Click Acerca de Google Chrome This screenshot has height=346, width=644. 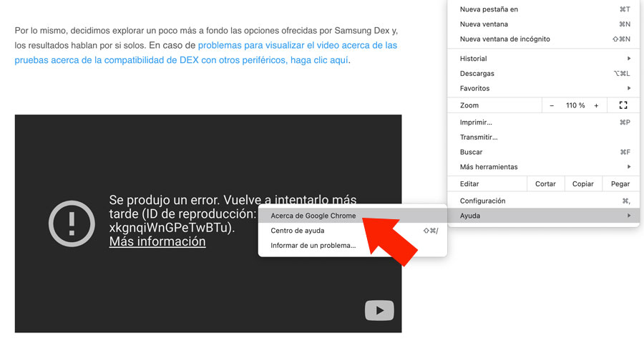(x=352, y=216)
